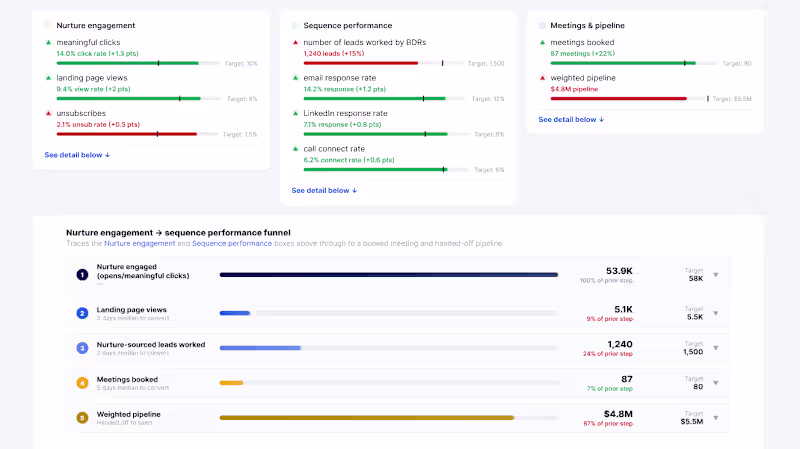Open See detail below in Nurture engagement card
800x449 pixels.
77,155
